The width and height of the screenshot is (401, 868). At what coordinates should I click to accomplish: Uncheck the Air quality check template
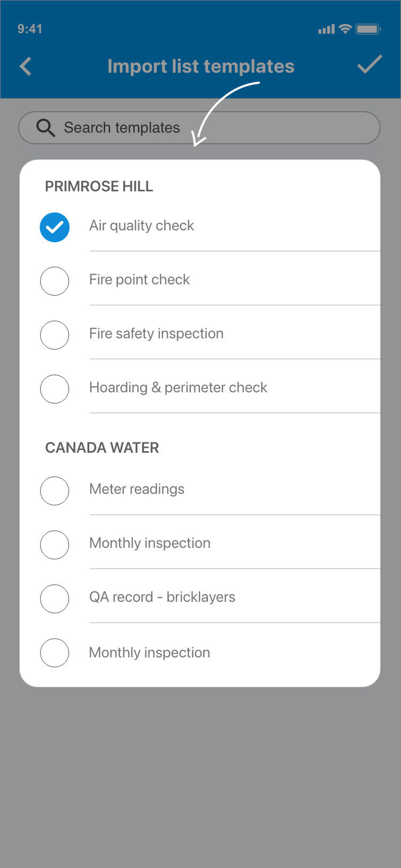click(x=55, y=227)
